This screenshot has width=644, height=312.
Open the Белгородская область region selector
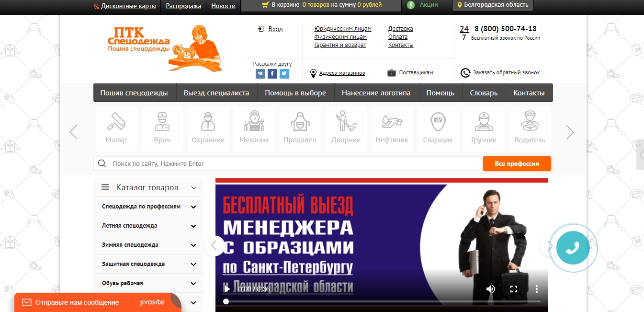tap(493, 5)
